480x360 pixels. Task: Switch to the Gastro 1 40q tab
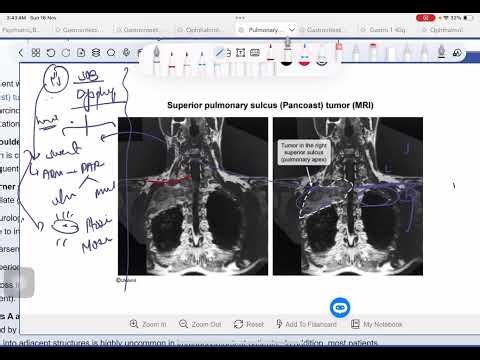click(x=383, y=30)
